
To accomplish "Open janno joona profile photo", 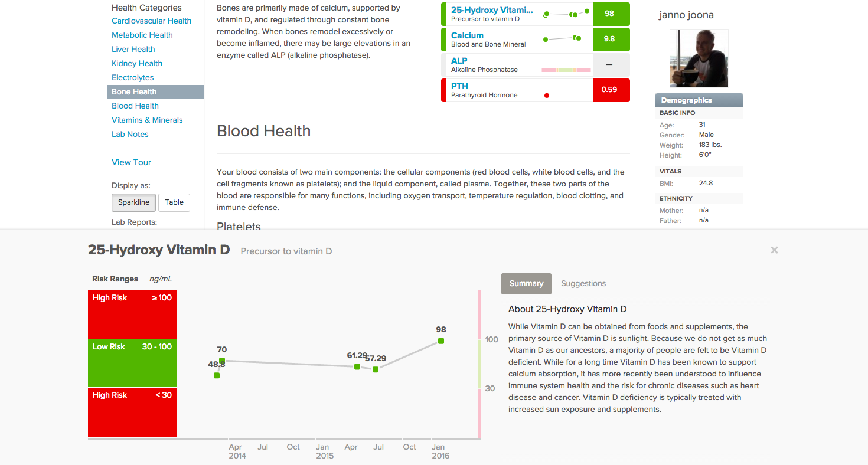I will (x=699, y=58).
